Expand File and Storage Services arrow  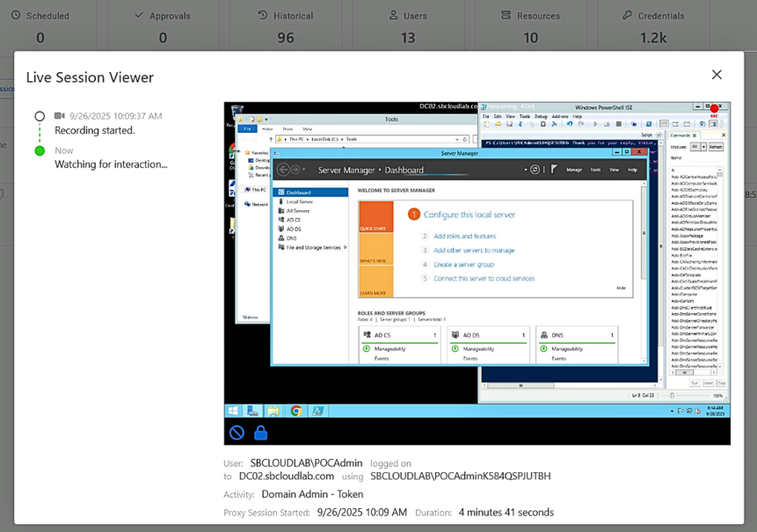(346, 247)
